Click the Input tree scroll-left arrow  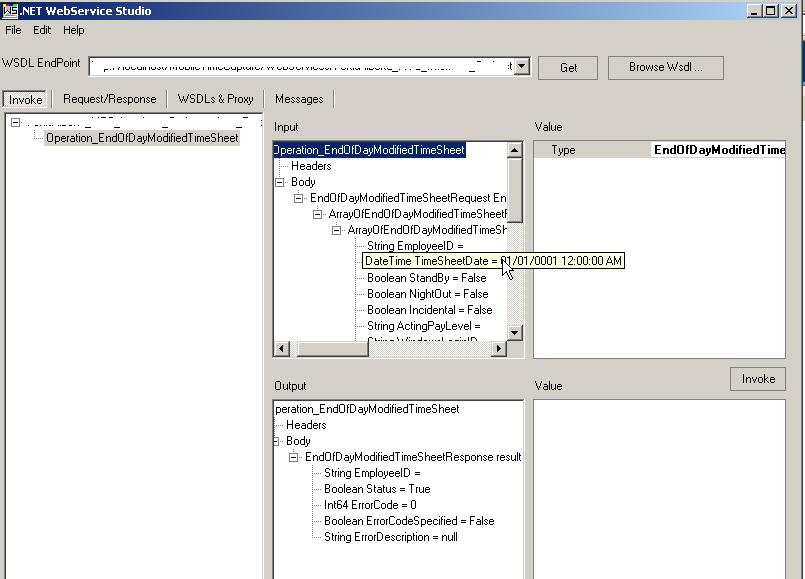[x=281, y=349]
